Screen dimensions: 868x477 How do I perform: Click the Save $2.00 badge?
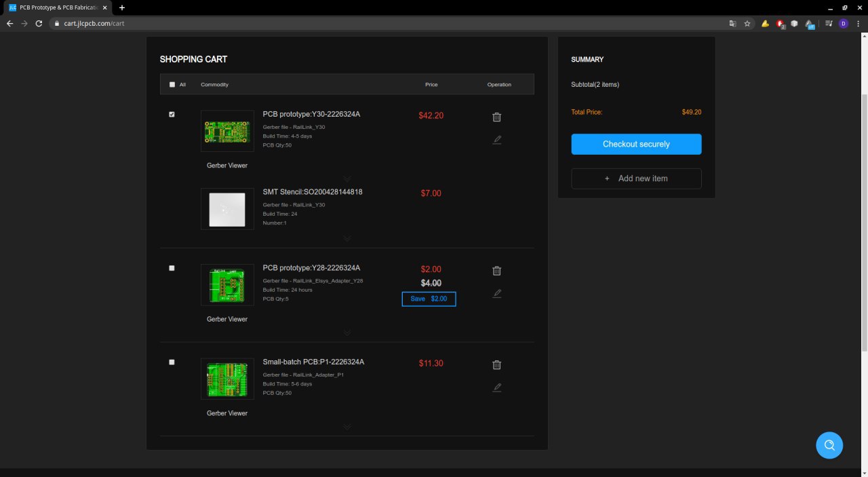click(429, 299)
